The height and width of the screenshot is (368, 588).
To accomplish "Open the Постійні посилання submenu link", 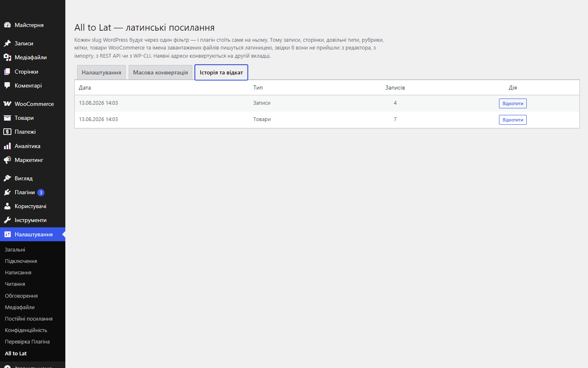I will point(29,319).
